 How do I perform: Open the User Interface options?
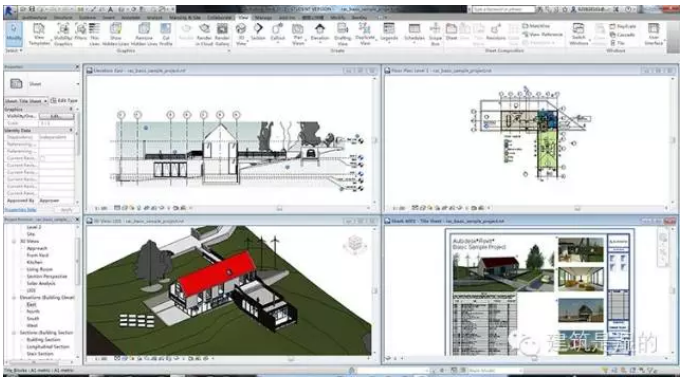(x=653, y=34)
